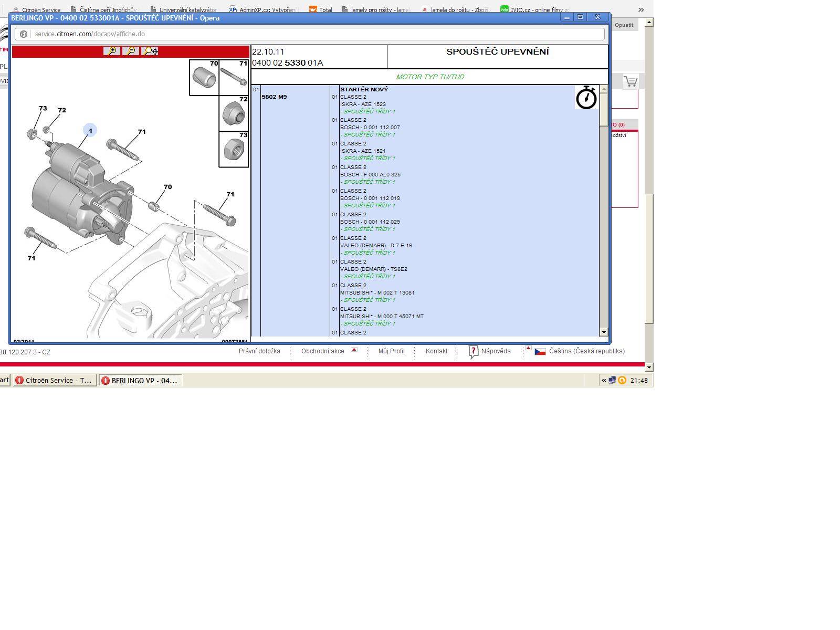Viewport: 840px width, 630px height.
Task: Click the Obchodní akce link
Action: [323, 351]
